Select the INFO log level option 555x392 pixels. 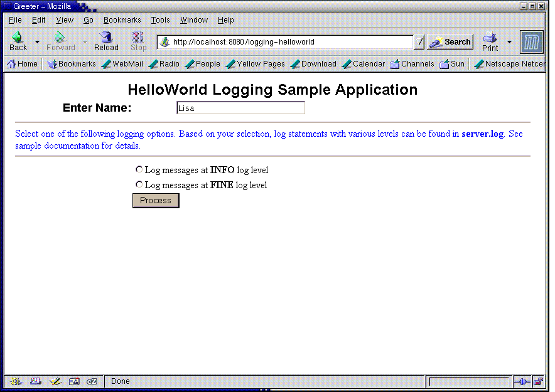139,168
